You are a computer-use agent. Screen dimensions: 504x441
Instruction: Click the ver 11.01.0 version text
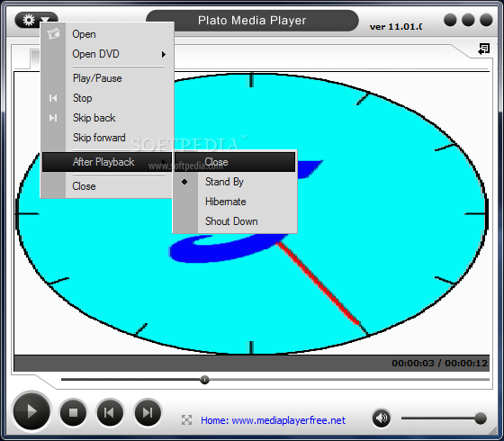click(396, 27)
